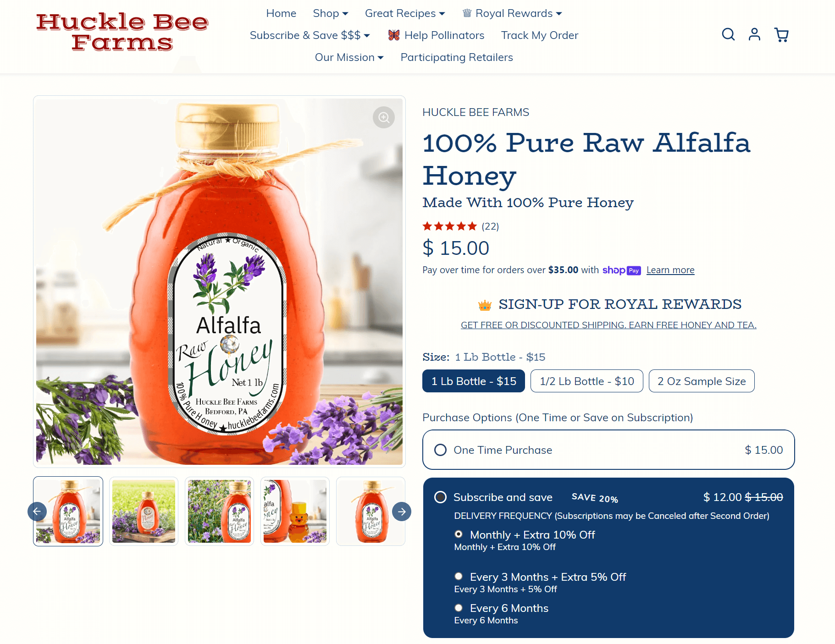Select thumbnail of bottle in green field
Image resolution: width=835 pixels, height=644 pixels.
(144, 512)
